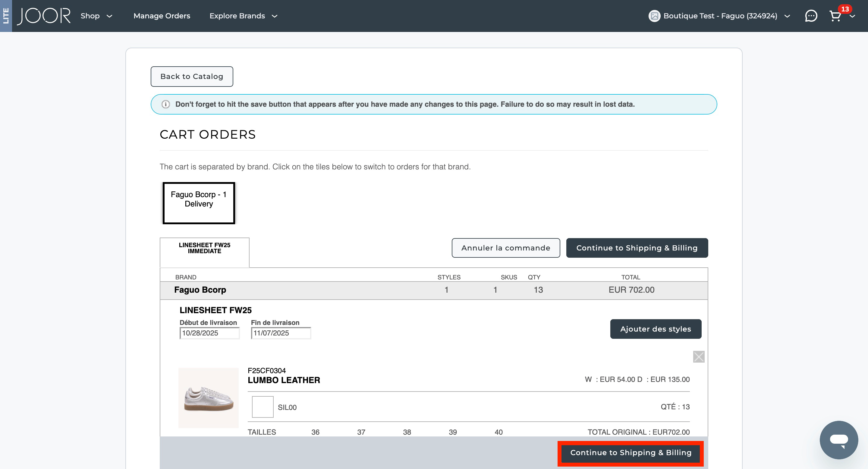This screenshot has height=469, width=868.
Task: Click the JOOR logo
Action: [x=44, y=16]
